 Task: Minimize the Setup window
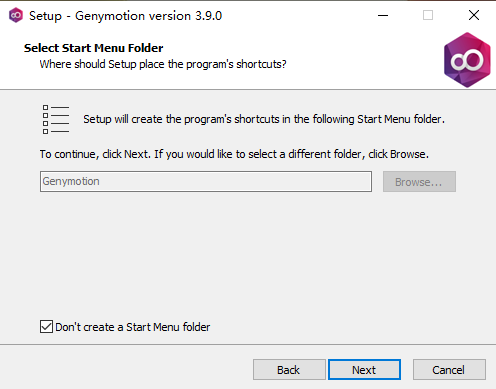click(383, 15)
